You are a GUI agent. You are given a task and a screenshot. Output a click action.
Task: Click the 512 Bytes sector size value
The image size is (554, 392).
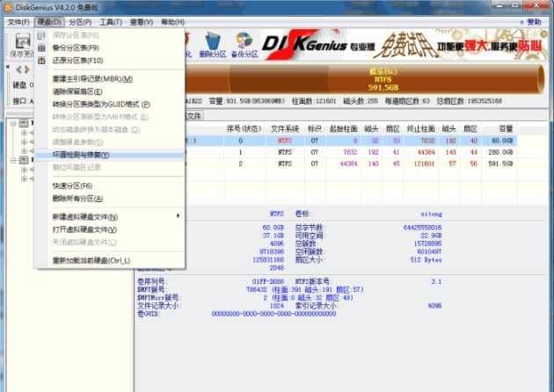click(426, 260)
